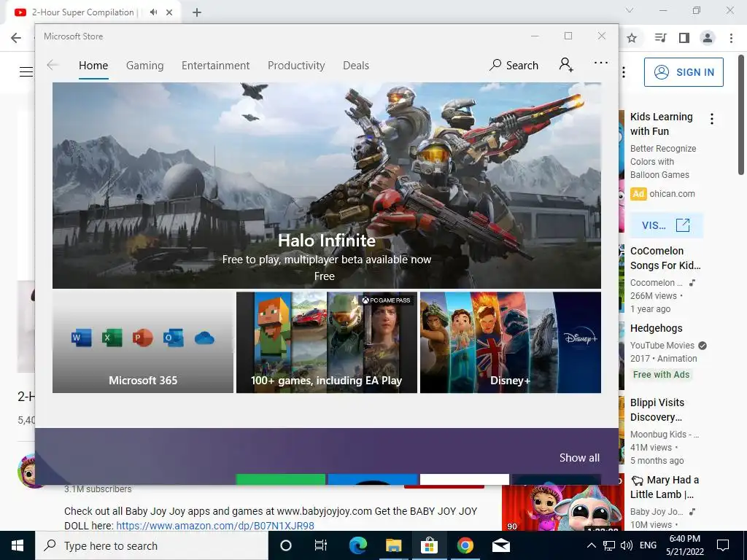Click the Type here to search box
747x560 pixels.
[152, 545]
